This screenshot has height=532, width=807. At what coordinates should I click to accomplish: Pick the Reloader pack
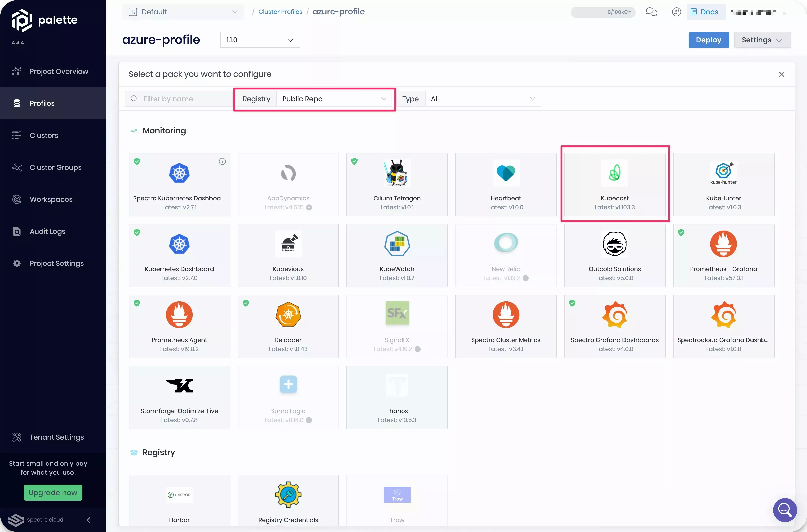(288, 326)
